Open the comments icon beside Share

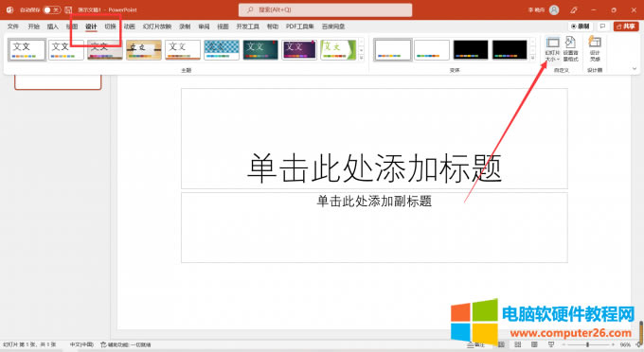click(602, 26)
